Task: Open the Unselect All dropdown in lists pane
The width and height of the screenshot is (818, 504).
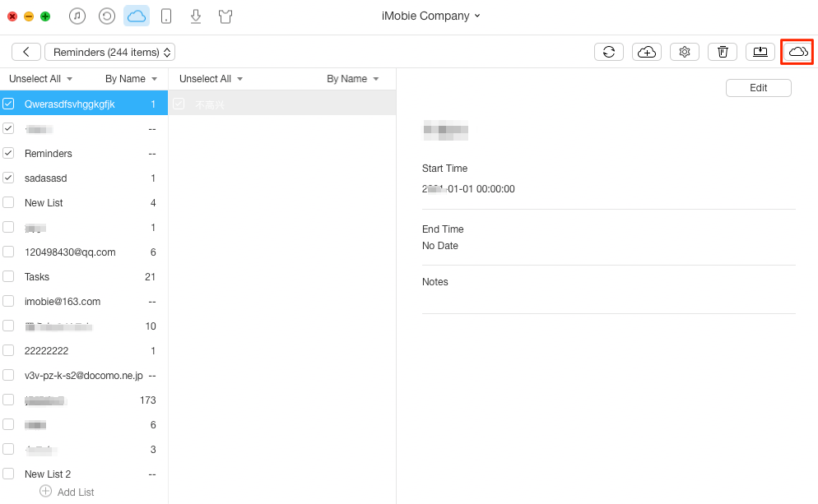Action: pos(40,79)
